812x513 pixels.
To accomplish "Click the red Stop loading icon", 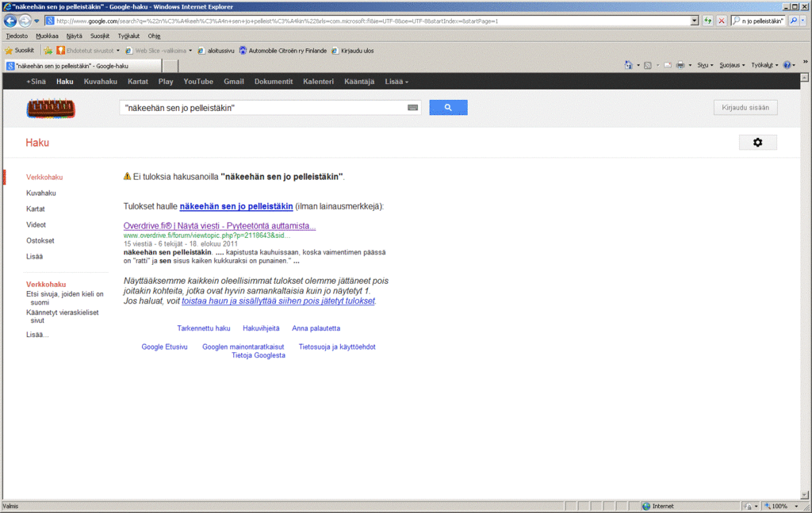I will 722,21.
